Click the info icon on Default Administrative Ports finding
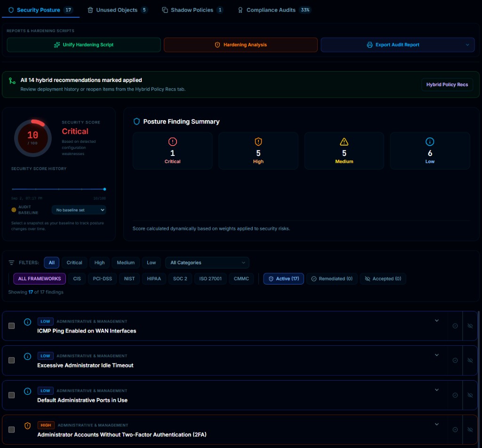This screenshot has height=448, width=482. pyautogui.click(x=27, y=391)
